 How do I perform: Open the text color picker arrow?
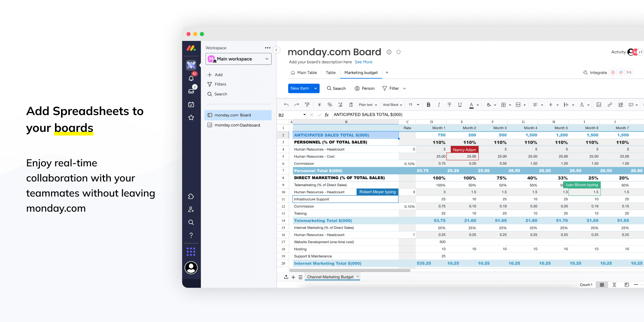(478, 105)
